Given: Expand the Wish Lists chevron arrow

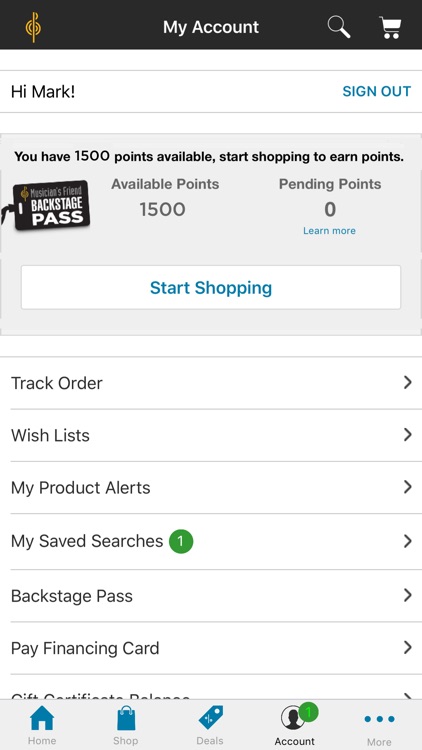Looking at the screenshot, I should [x=408, y=434].
